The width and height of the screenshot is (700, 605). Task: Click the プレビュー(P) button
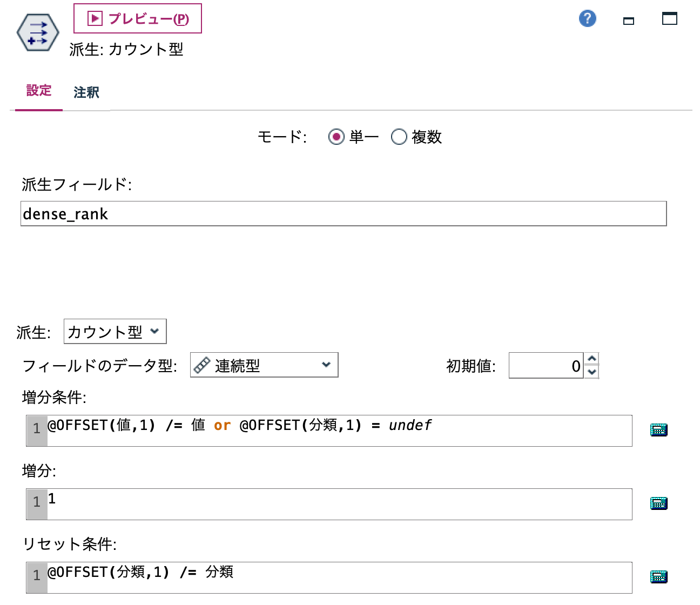(137, 18)
